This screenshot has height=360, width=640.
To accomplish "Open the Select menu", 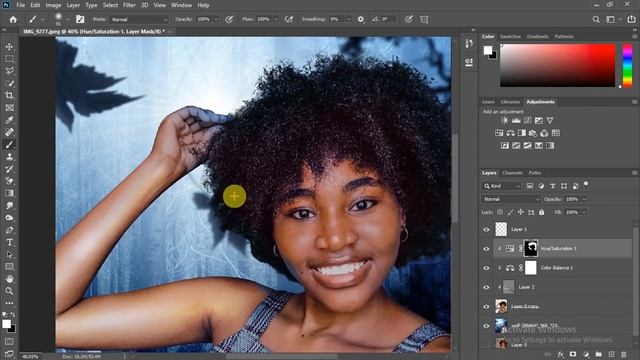I will click(110, 5).
